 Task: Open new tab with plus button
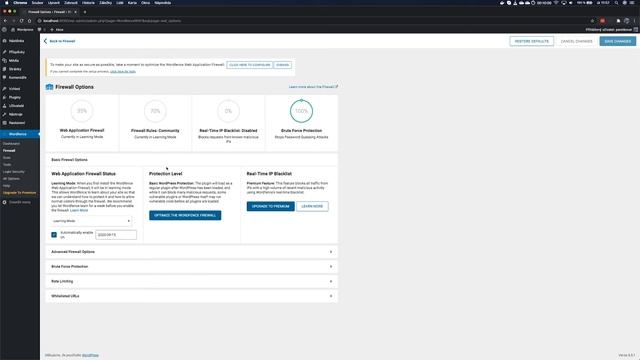point(84,12)
